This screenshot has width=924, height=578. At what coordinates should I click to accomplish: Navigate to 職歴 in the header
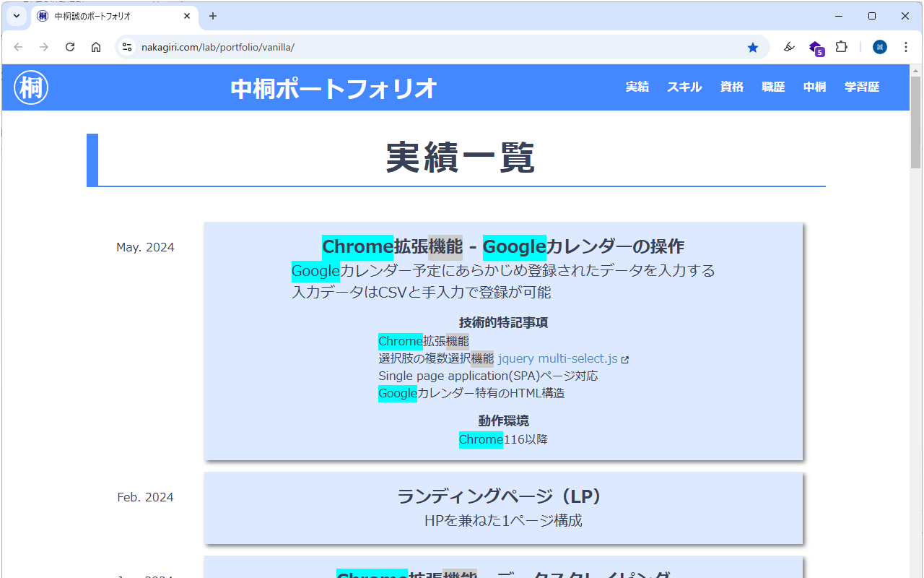click(773, 87)
